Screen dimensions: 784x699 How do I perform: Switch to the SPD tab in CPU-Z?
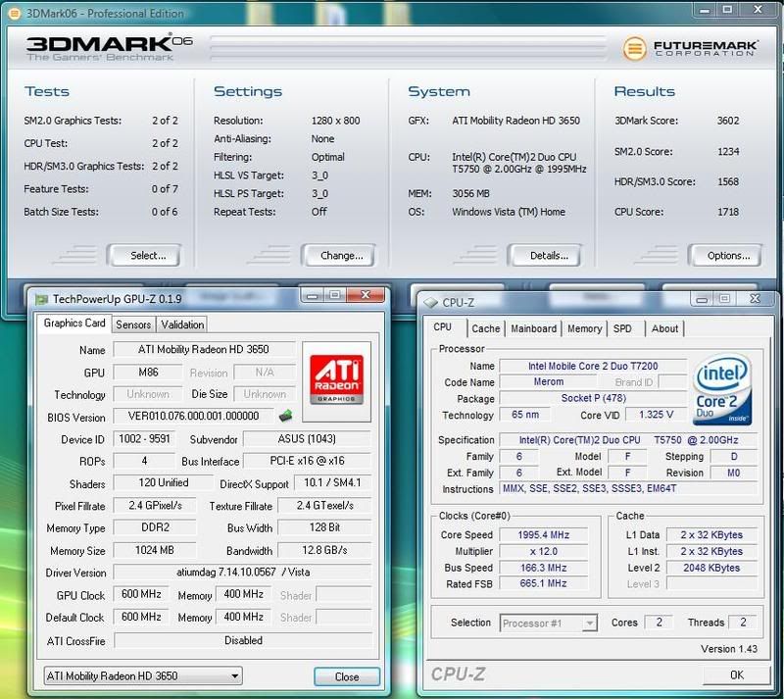click(622, 328)
